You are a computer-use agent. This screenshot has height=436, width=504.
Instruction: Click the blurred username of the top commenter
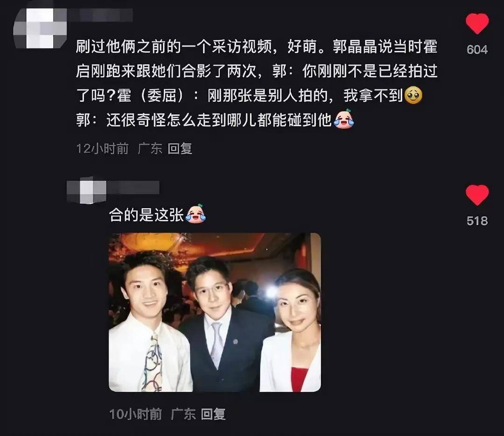click(100, 15)
